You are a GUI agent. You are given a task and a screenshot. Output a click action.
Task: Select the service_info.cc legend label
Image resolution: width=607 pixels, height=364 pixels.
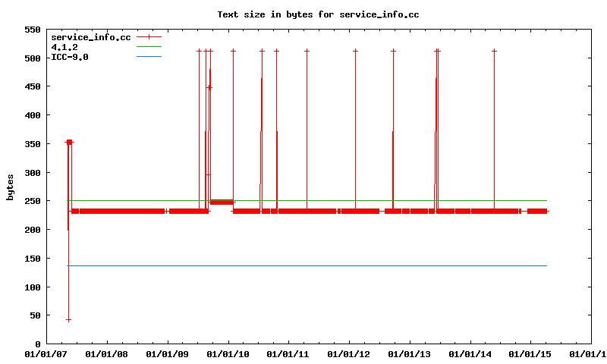[x=90, y=36]
